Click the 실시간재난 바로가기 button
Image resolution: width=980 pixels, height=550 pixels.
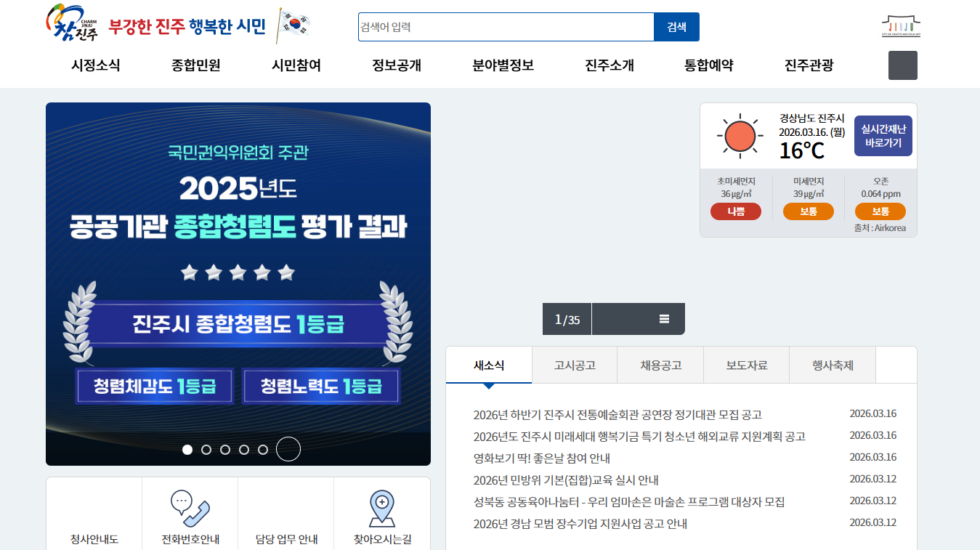[x=883, y=136]
